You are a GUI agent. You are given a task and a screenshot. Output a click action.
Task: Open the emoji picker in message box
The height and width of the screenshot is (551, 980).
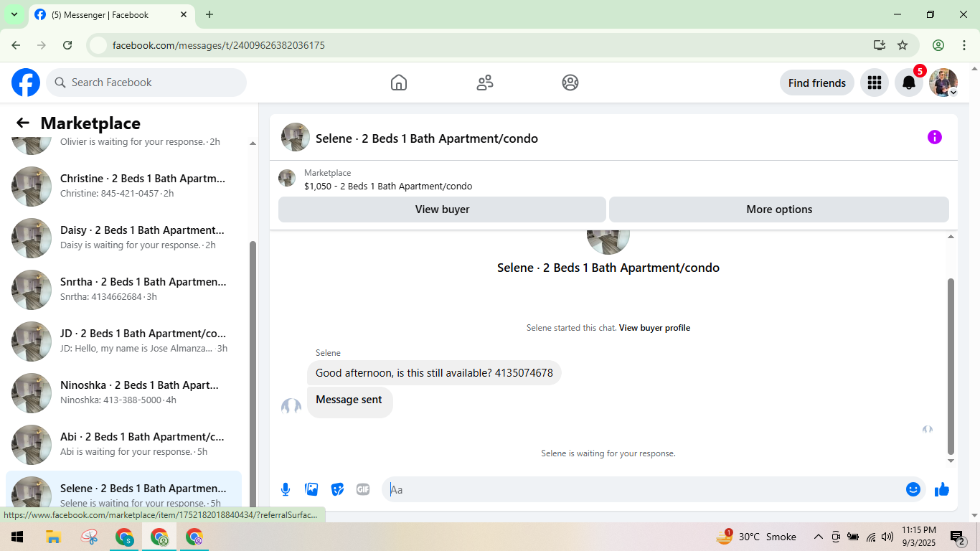click(913, 489)
